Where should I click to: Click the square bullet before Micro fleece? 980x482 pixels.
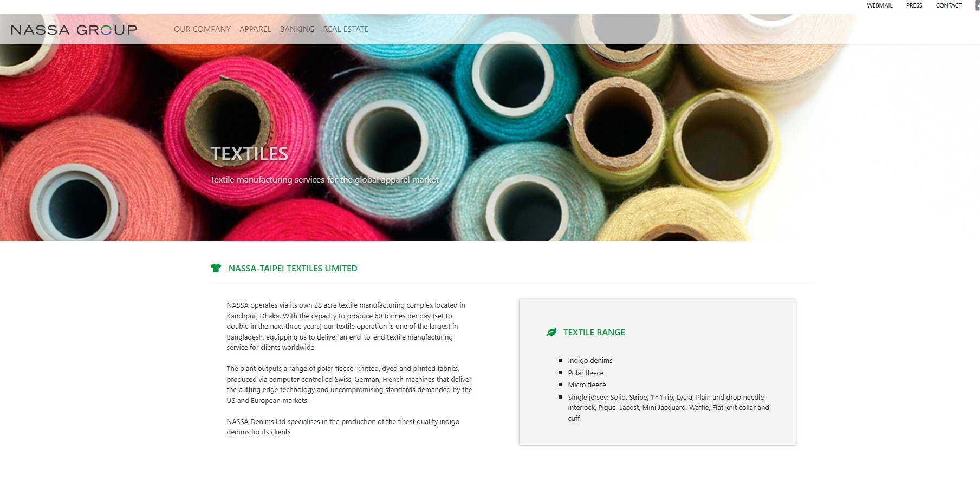coord(560,385)
